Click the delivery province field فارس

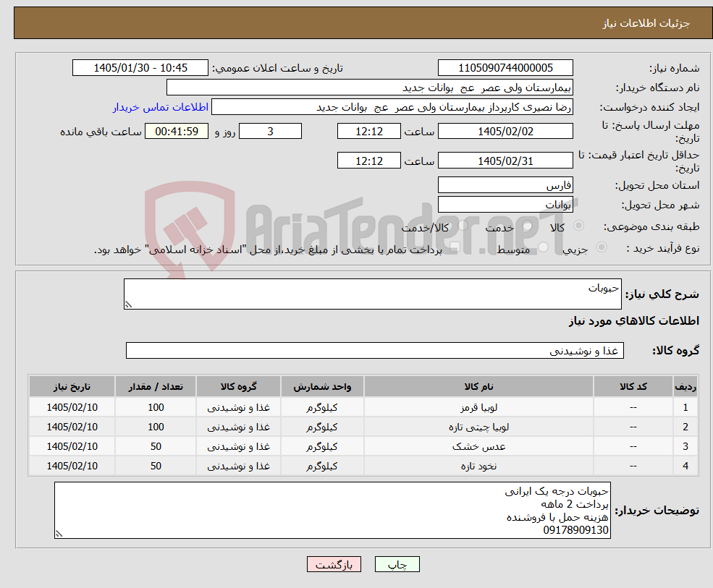click(x=505, y=185)
